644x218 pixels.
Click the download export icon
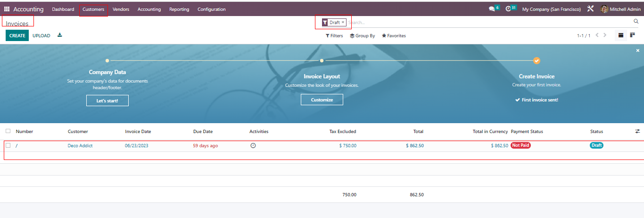(59, 35)
